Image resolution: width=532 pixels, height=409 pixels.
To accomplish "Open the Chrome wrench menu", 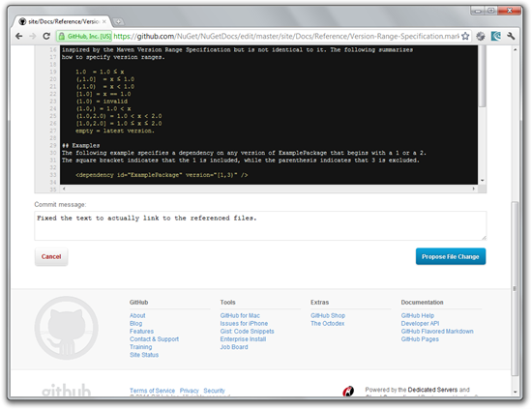I will pos(511,36).
